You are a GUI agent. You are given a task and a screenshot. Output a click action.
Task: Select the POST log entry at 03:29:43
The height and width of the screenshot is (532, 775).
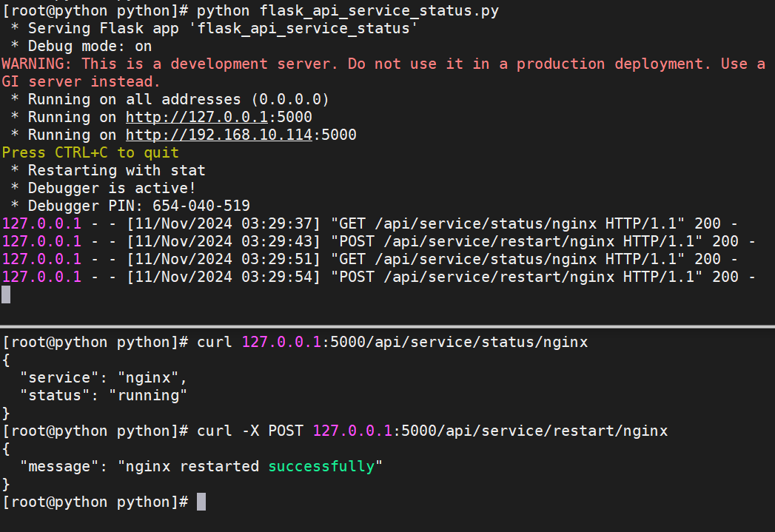[x=378, y=241]
